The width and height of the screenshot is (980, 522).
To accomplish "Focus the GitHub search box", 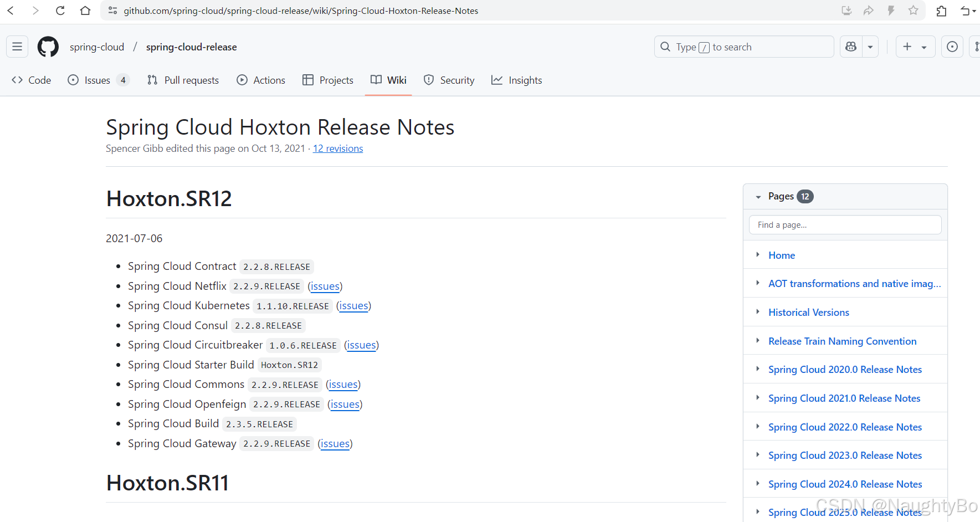I will [x=744, y=47].
